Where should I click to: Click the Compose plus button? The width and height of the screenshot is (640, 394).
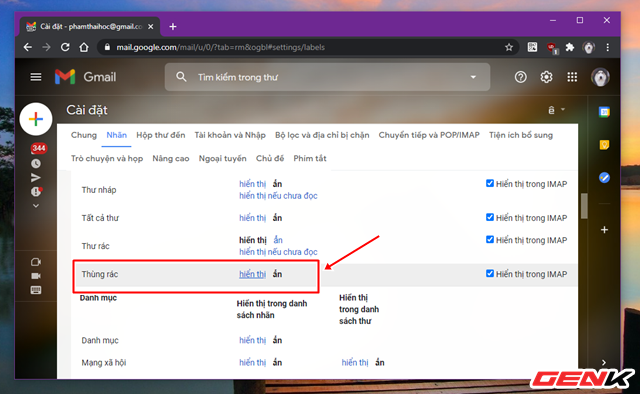(x=36, y=119)
